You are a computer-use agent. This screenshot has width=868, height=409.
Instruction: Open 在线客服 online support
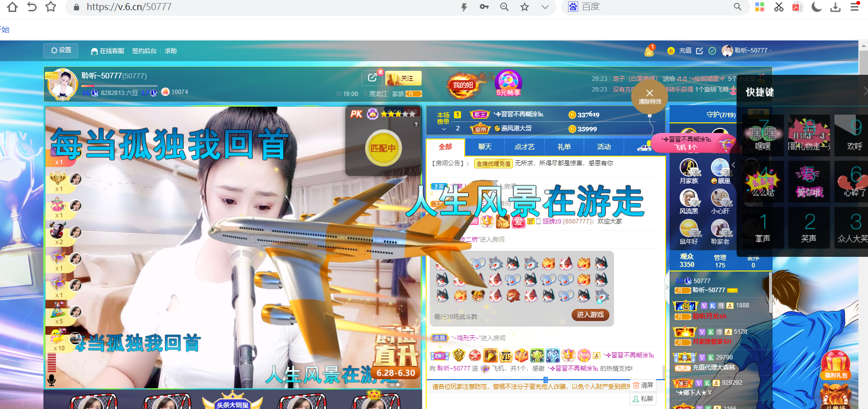click(x=108, y=51)
